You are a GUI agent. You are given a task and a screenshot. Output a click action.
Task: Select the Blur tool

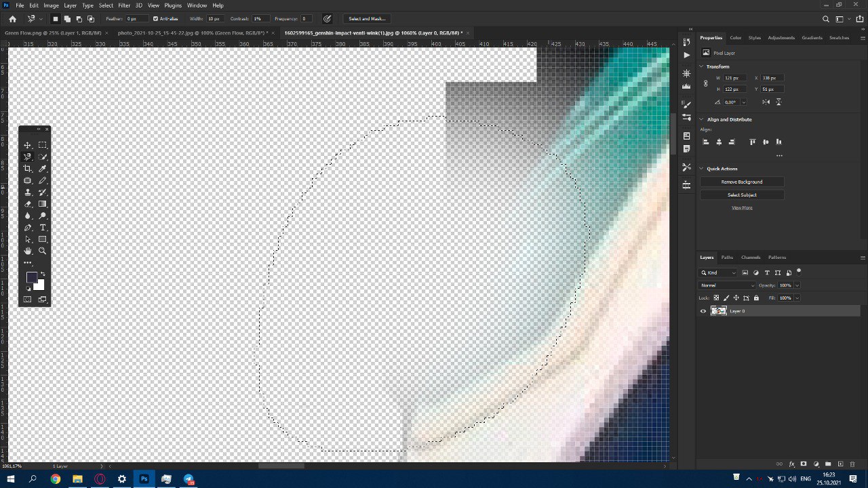pos(28,216)
